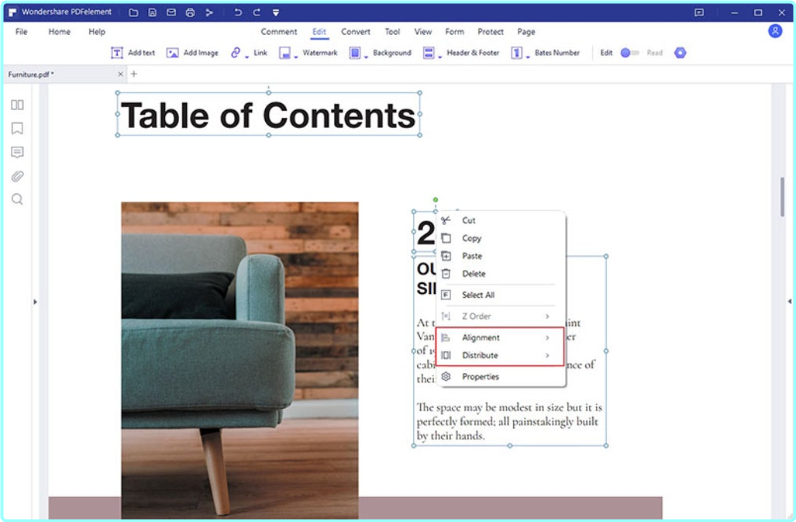
Task: Expand the Watermark dropdown arrow
Action: click(x=296, y=57)
